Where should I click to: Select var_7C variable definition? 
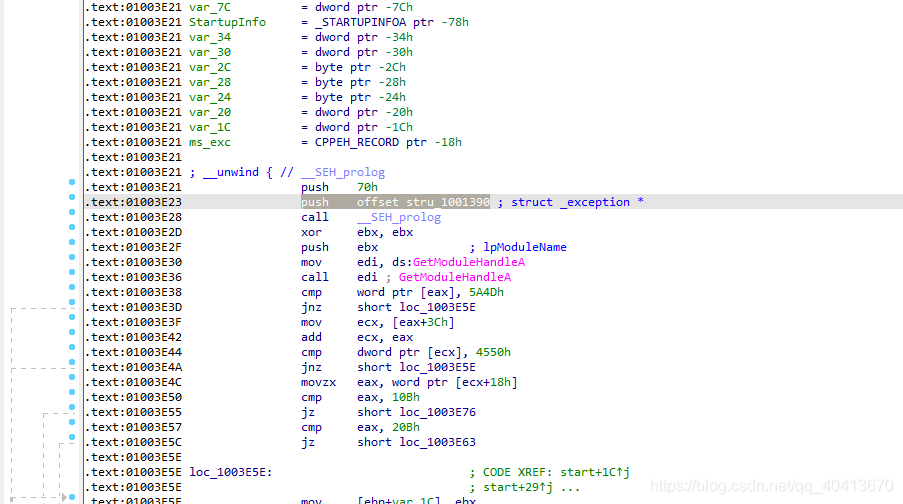[210, 7]
